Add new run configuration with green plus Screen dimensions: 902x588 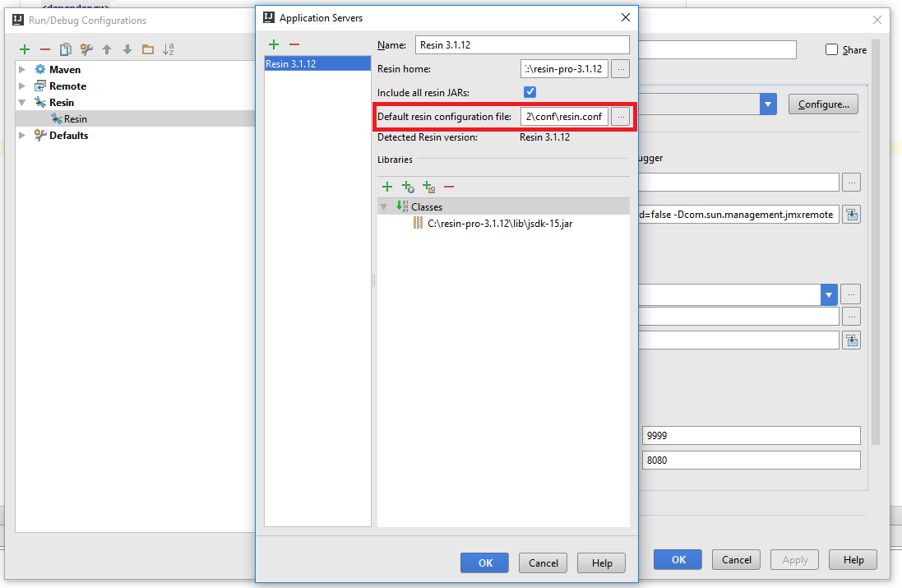point(24,49)
